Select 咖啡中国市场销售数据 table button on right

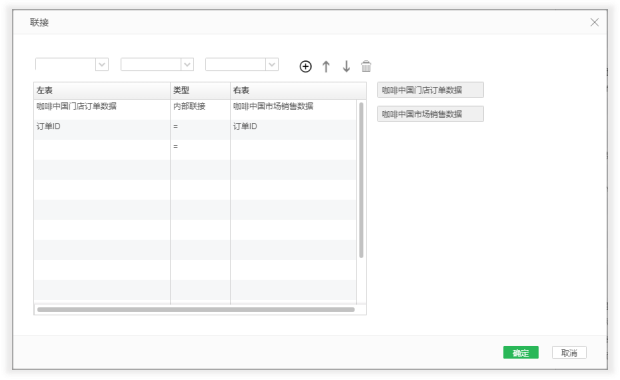[x=430, y=114]
